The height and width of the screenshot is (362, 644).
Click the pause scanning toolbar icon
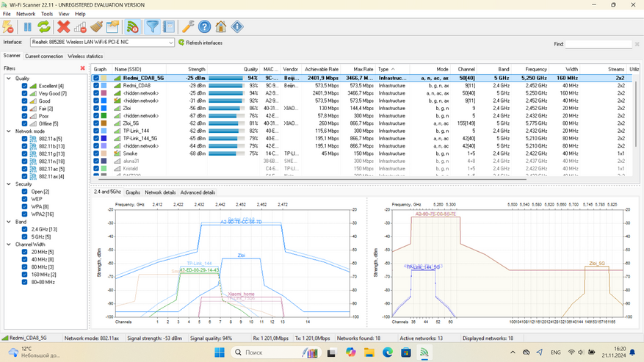27,27
